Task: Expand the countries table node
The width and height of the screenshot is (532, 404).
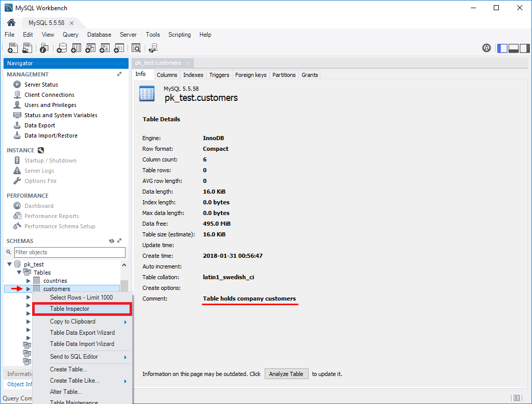Action: [29, 281]
